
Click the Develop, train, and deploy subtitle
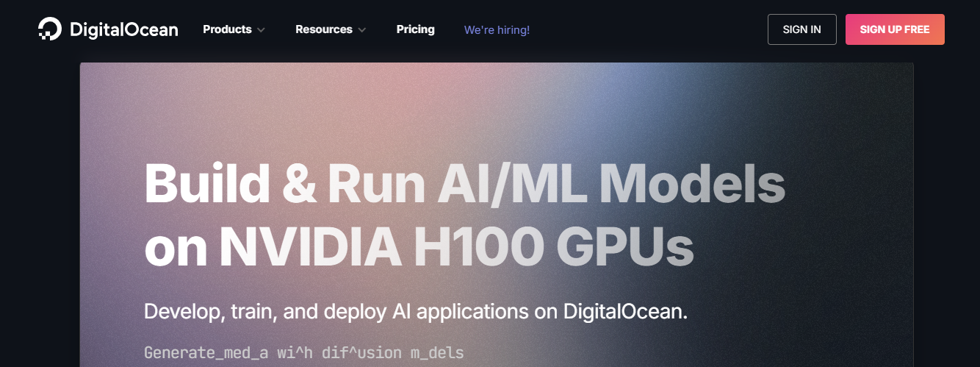[x=416, y=311]
